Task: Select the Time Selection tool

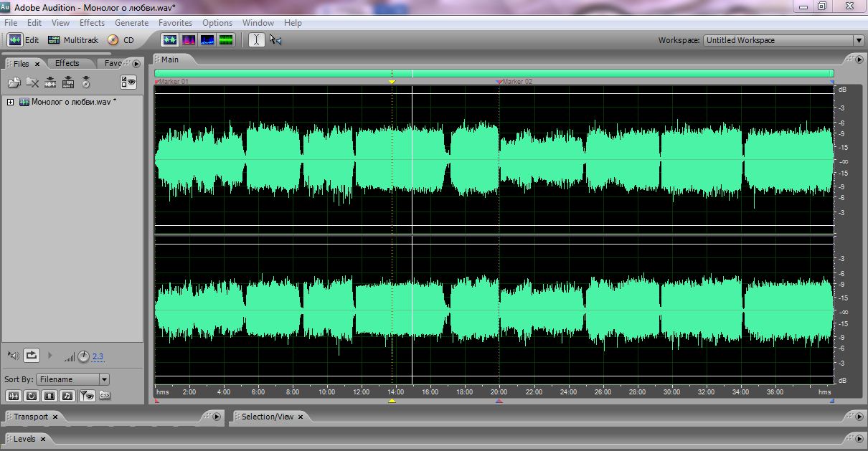Action: coord(256,40)
